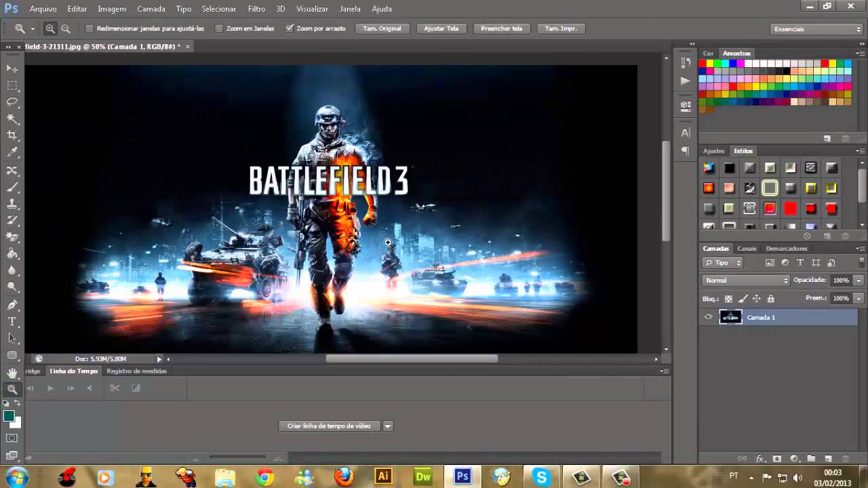Switch to the Canais tab
The height and width of the screenshot is (488, 868).
click(x=747, y=248)
